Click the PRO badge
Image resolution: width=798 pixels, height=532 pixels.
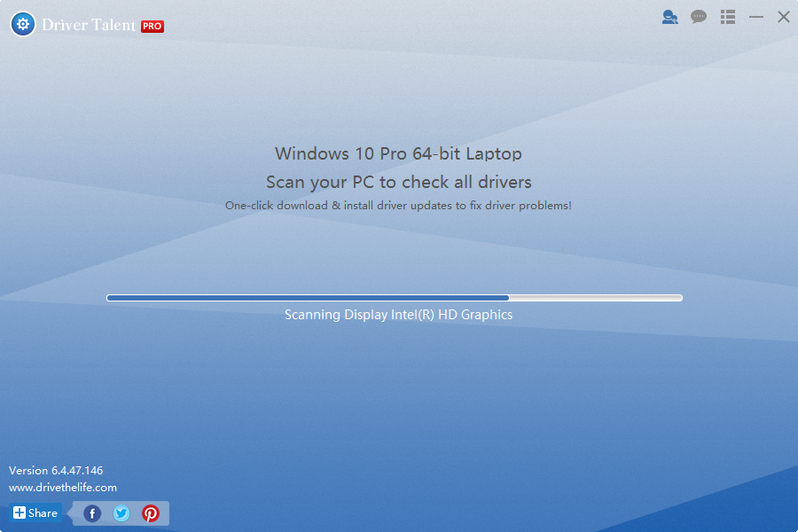(x=153, y=26)
